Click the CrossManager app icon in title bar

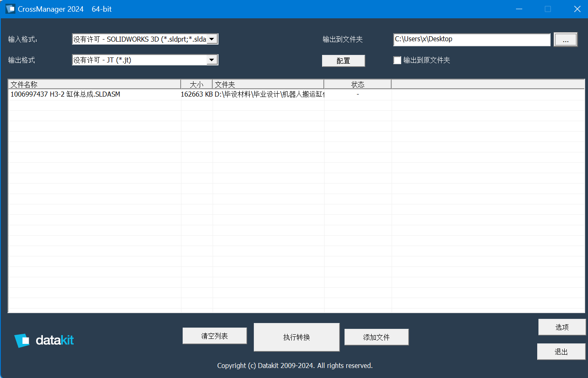[10, 9]
